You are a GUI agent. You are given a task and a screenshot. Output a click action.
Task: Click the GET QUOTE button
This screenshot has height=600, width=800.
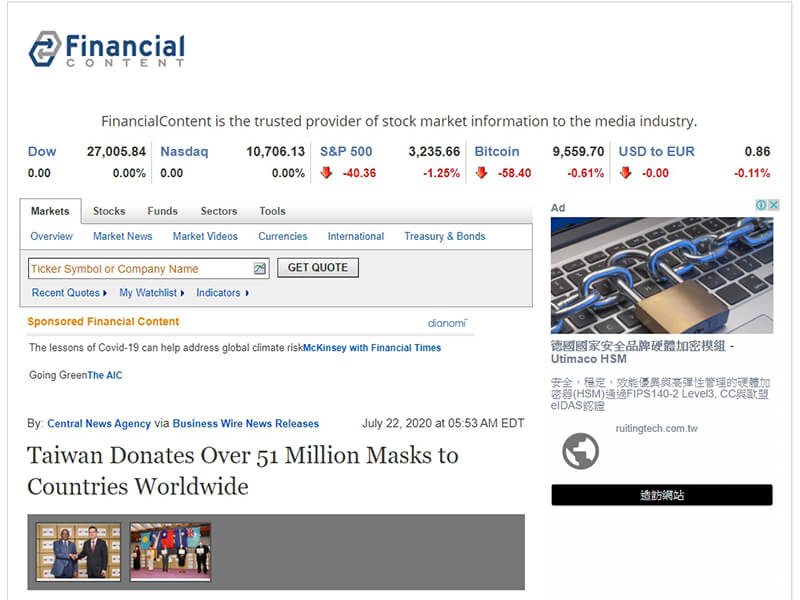point(318,268)
